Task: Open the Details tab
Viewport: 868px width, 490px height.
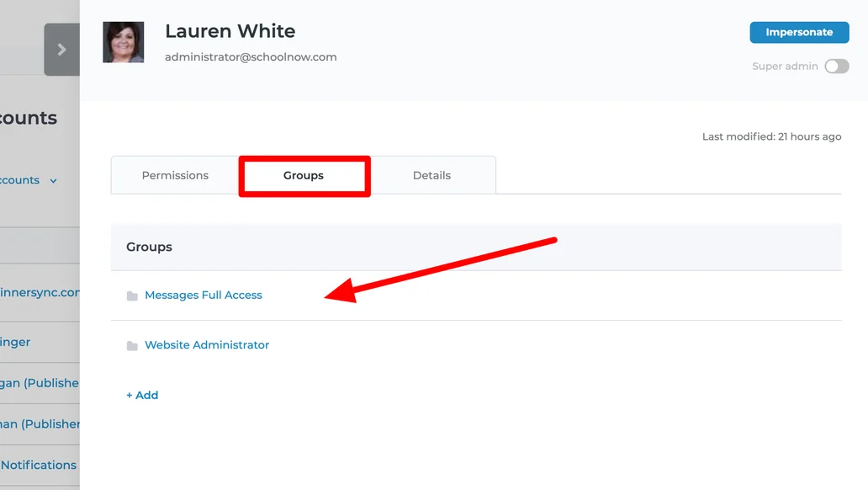Action: [431, 175]
